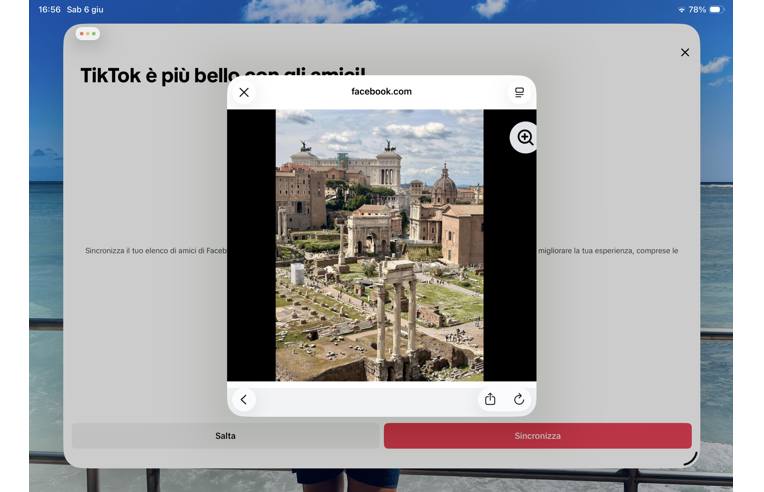Tap the battery indicator in status bar

coord(716,9)
